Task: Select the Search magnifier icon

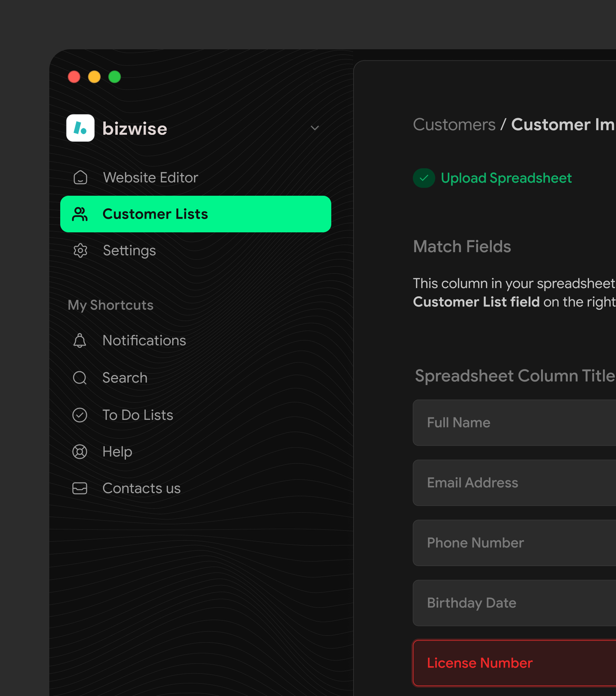Action: coord(80,378)
